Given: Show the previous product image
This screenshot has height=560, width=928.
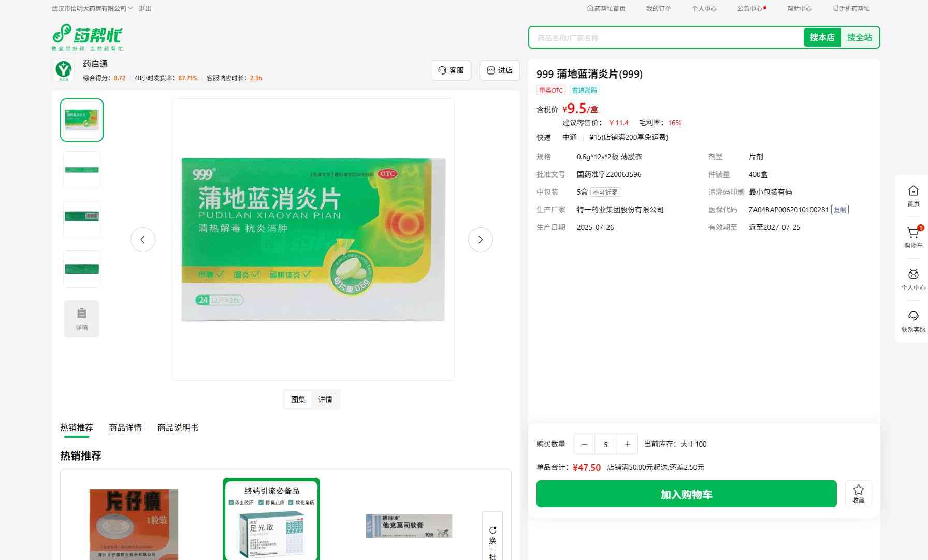Looking at the screenshot, I should [142, 240].
